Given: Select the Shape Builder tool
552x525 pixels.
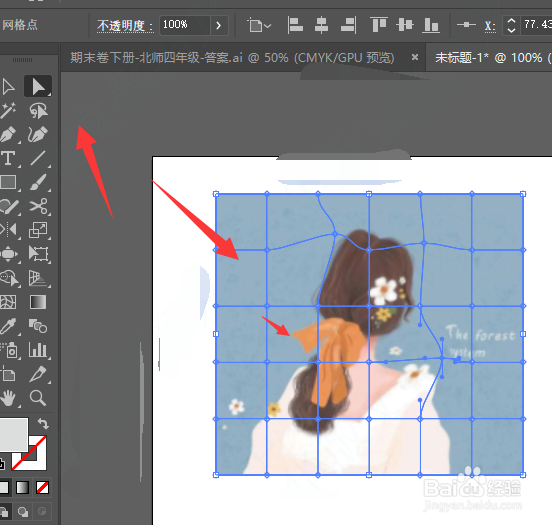Looking at the screenshot, I should tap(8, 278).
